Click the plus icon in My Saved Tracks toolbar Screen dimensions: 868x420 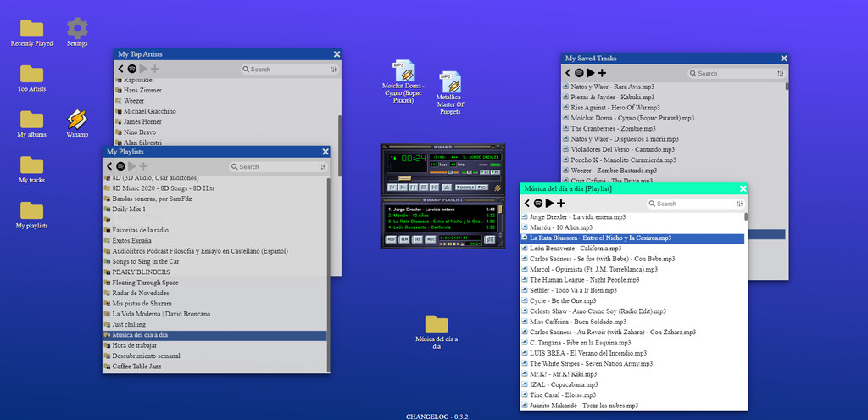[x=602, y=73]
